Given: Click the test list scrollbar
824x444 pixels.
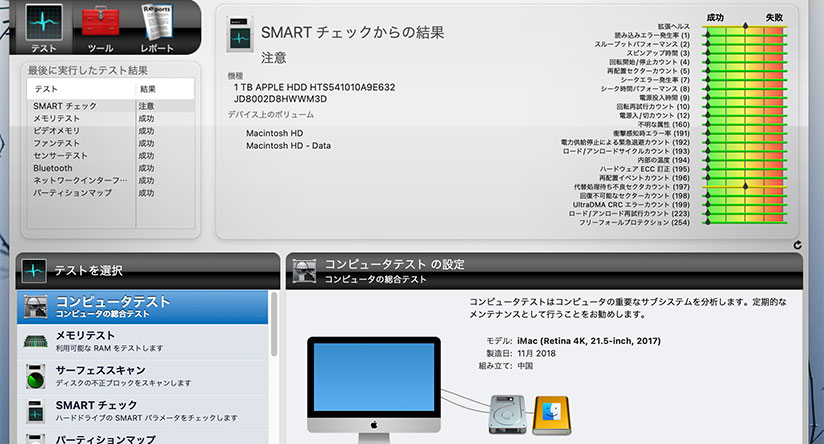Looking at the screenshot, I should 274,324.
